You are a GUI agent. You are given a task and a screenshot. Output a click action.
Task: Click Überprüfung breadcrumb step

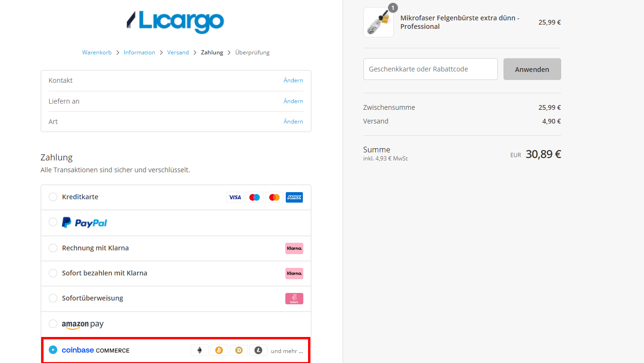click(252, 53)
